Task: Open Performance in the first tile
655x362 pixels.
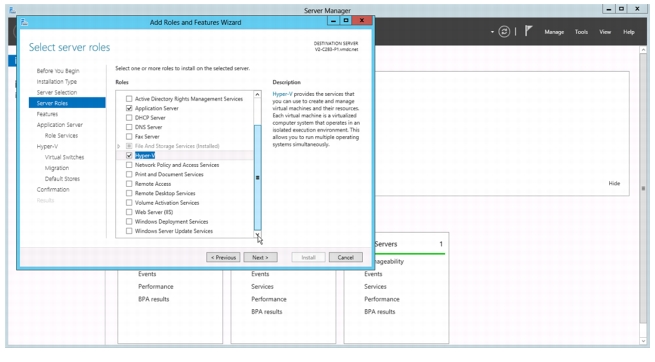Action: (x=155, y=286)
